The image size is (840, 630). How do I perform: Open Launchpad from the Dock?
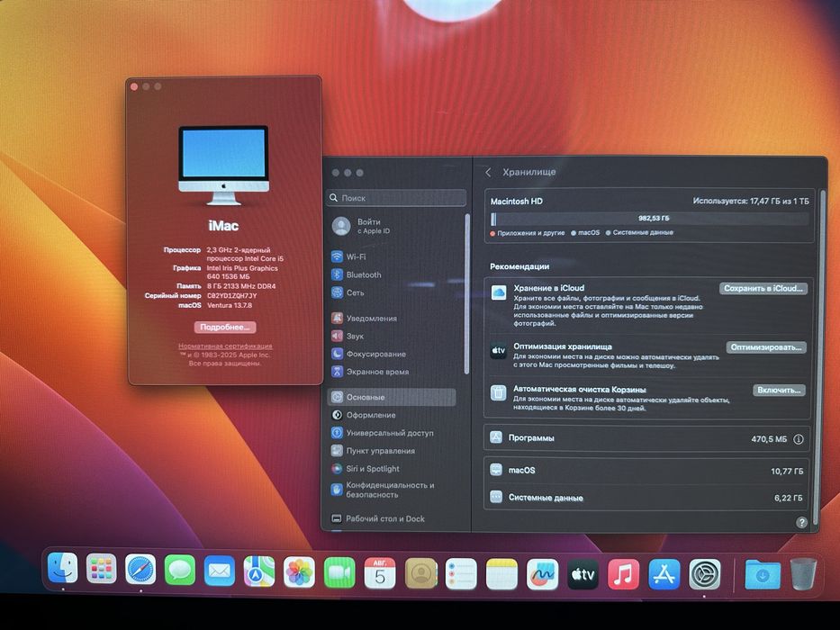point(101,569)
